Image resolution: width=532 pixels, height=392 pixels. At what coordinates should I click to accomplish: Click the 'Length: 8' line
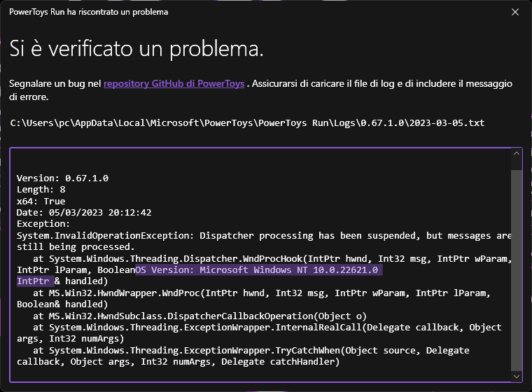(41, 190)
